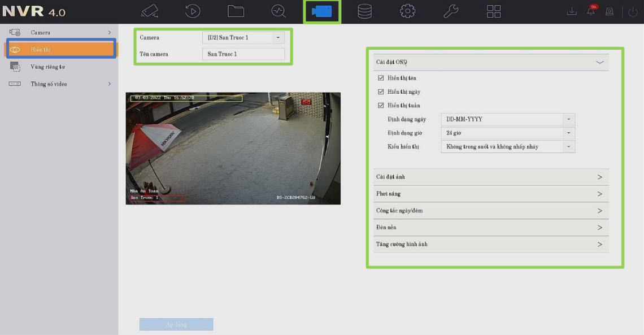Screen dimensions: 644x335
Task: Open Thông số video sidebar menu
Action: (49, 84)
